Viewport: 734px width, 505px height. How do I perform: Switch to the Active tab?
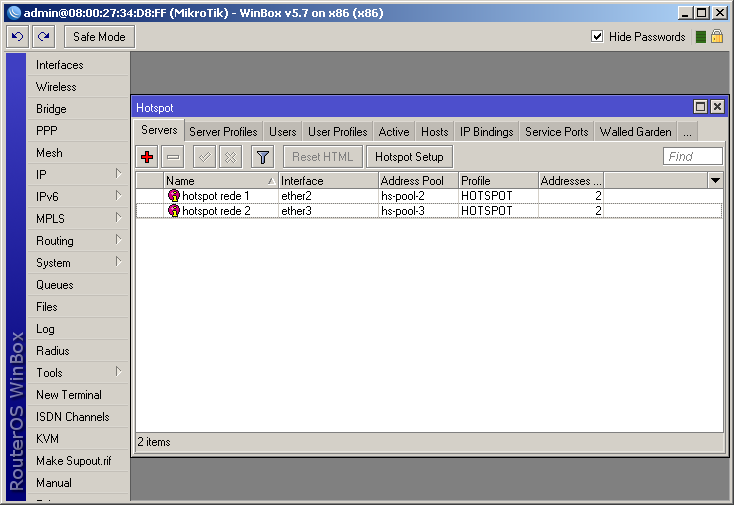(x=394, y=132)
